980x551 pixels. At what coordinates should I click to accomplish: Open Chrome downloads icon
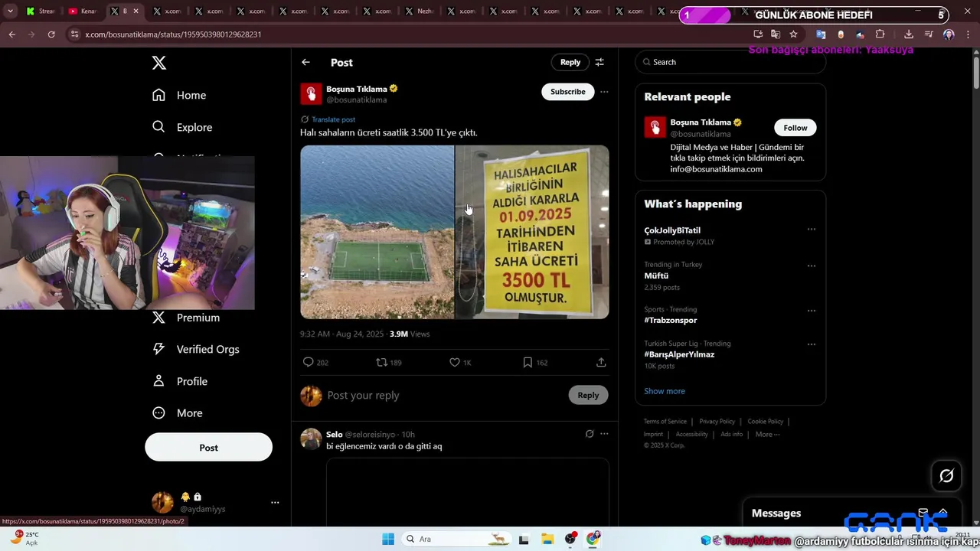coord(909,34)
